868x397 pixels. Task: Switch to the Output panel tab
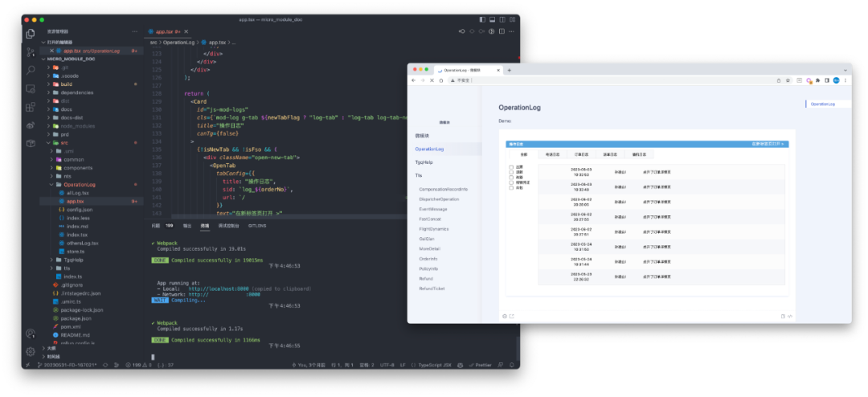(x=187, y=226)
